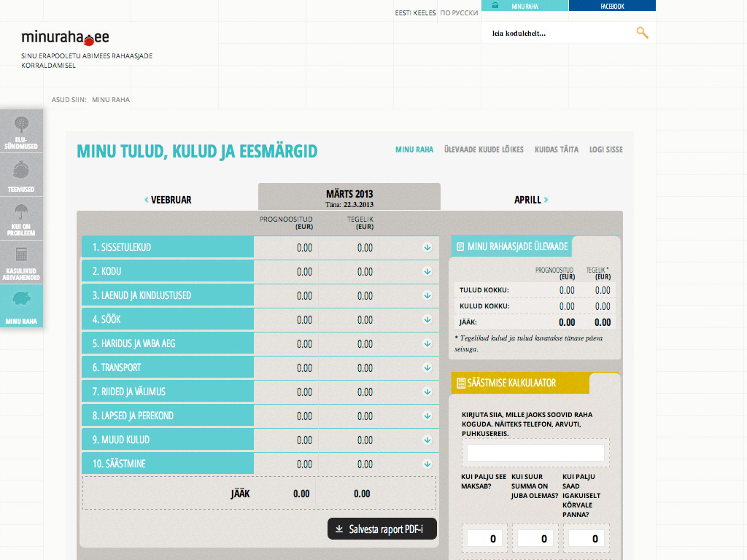Click the Säästmise kalkulaator header icon
Screen dimensions: 747x560
click(x=460, y=383)
